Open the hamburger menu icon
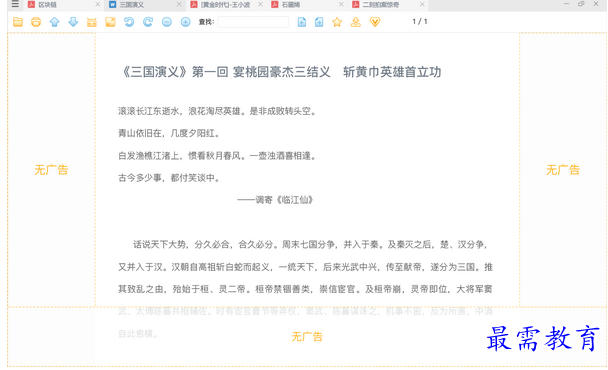The height and width of the screenshot is (370, 608). click(x=15, y=4)
